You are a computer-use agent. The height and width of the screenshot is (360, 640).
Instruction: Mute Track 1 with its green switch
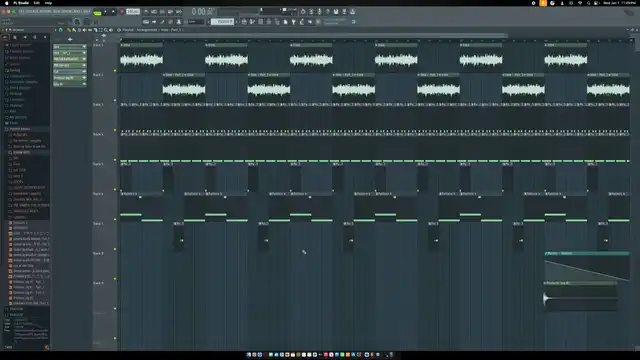tap(115, 71)
